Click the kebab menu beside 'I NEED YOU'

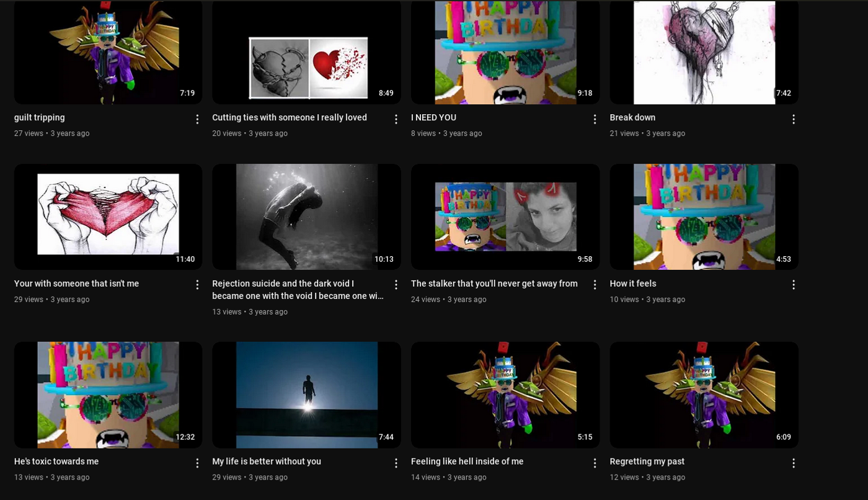[595, 119]
